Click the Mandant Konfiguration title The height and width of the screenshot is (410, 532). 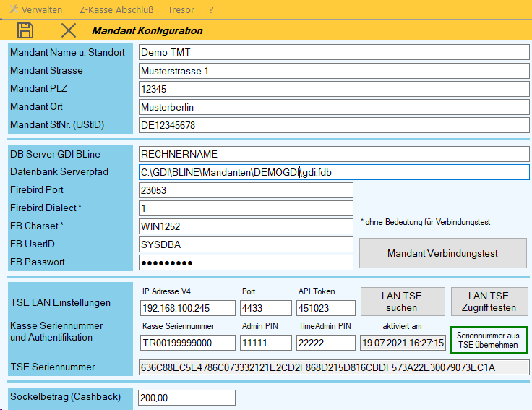point(147,30)
